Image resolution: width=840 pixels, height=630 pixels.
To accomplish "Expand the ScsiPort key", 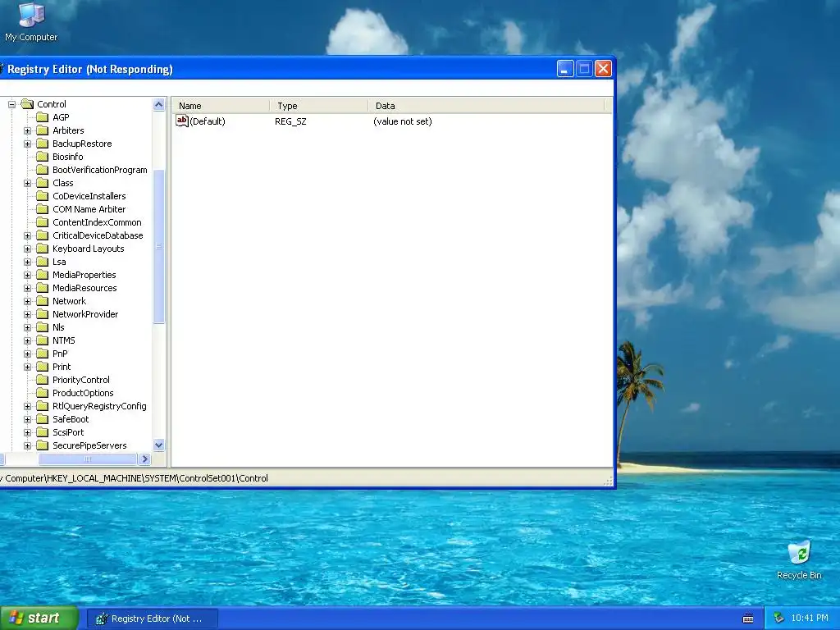I will (27, 432).
